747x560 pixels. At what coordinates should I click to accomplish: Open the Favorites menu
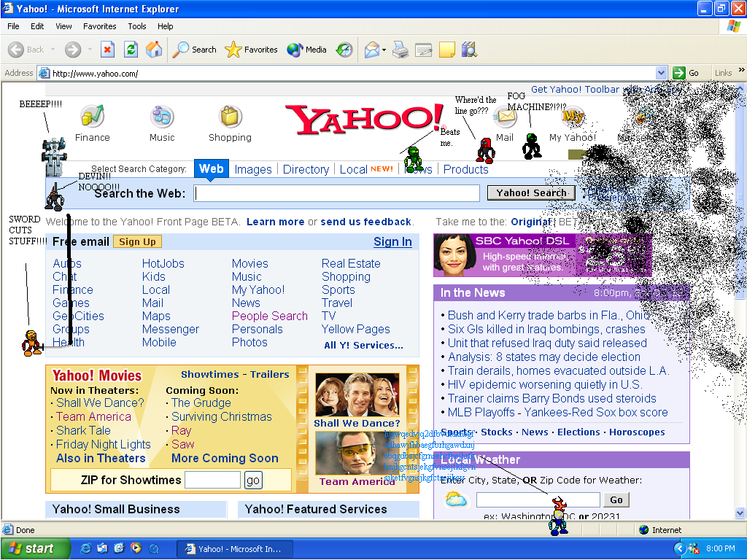[99, 26]
